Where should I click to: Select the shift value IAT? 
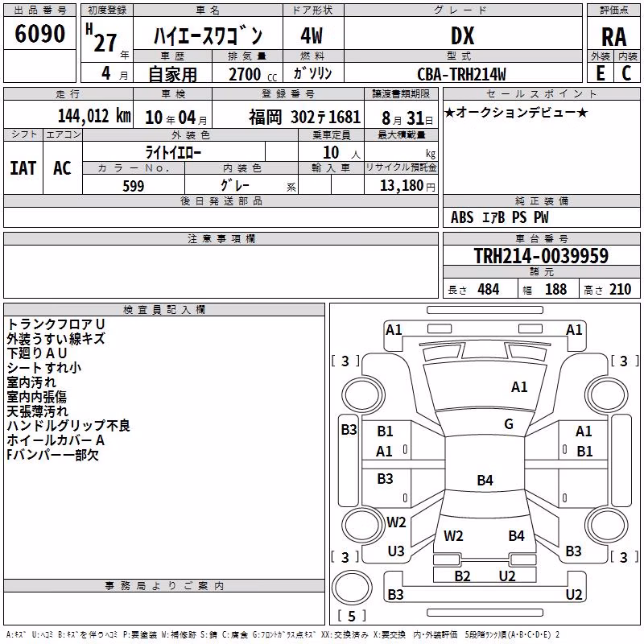(23, 168)
